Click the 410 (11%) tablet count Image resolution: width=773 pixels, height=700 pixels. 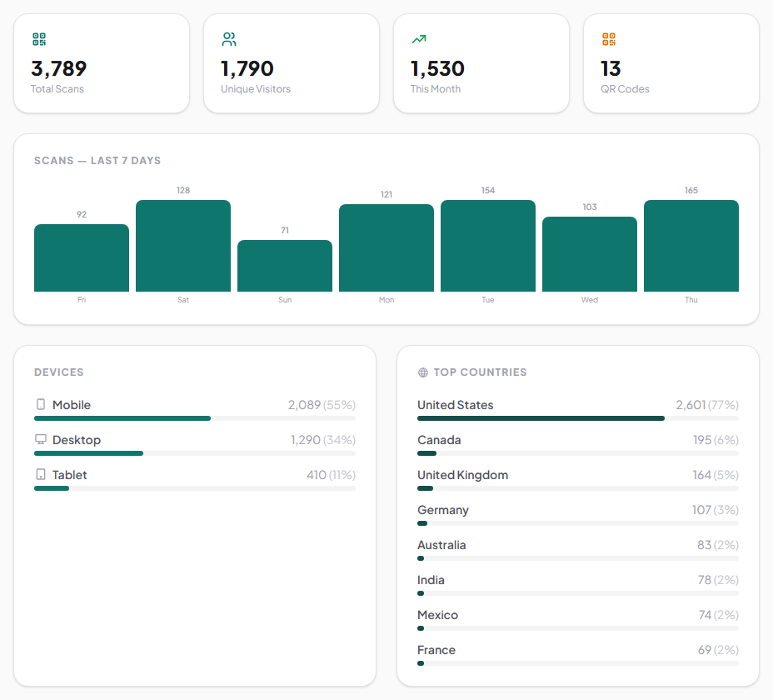[331, 475]
